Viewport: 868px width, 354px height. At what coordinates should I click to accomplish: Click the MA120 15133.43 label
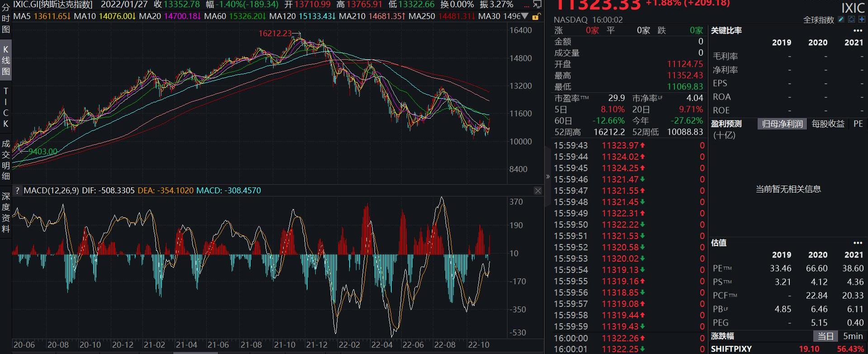303,16
